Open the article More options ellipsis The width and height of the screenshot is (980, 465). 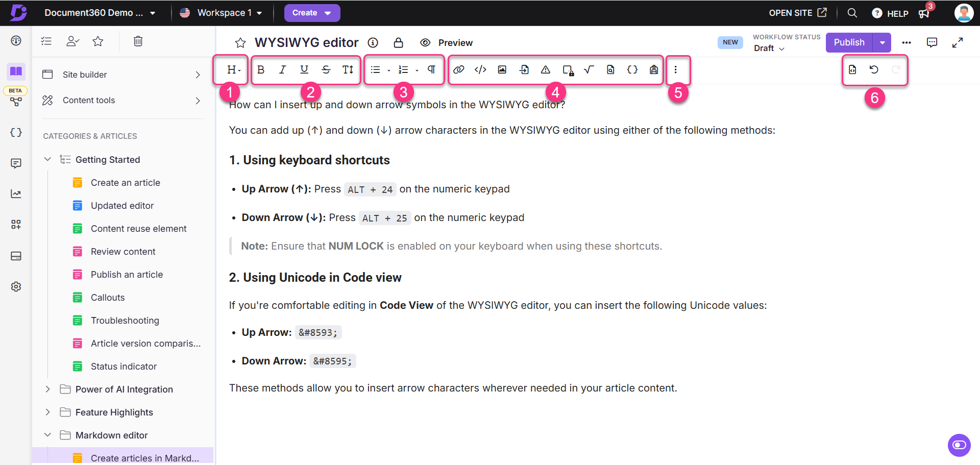(x=906, y=43)
